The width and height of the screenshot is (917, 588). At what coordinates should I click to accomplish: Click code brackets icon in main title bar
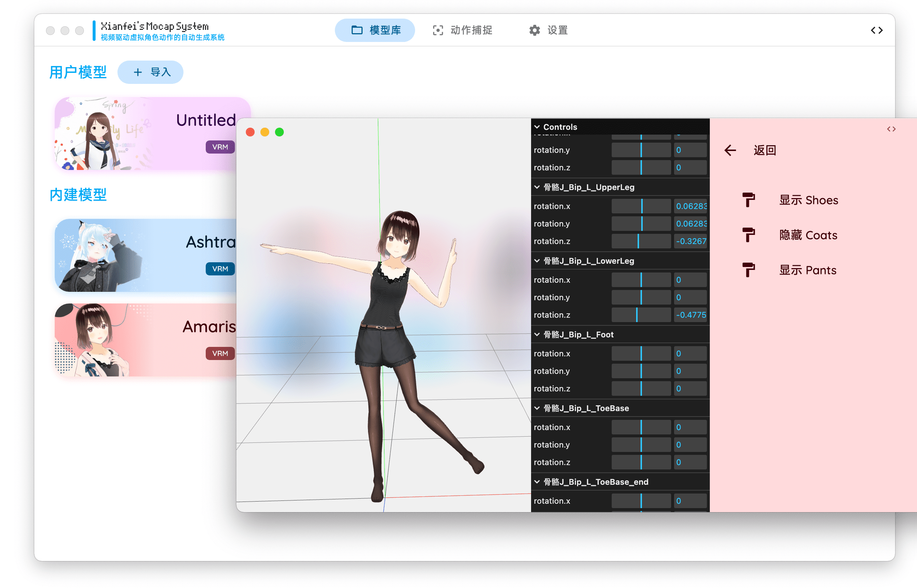[x=877, y=30]
